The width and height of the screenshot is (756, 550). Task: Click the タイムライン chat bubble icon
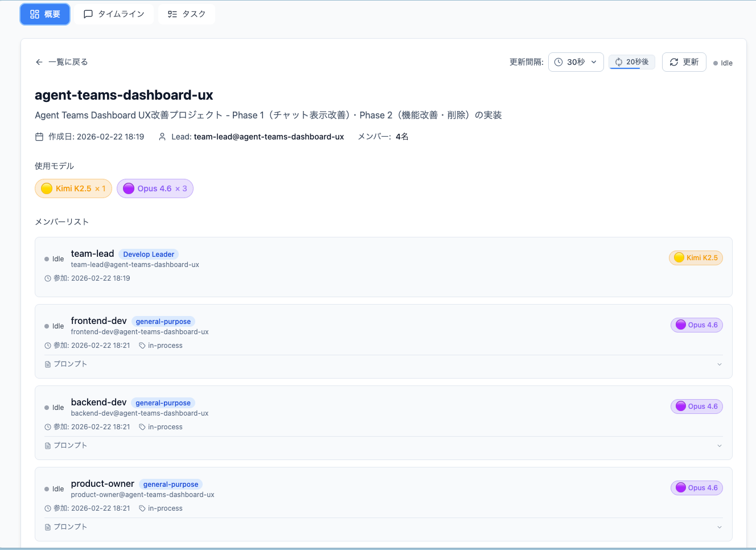pos(88,14)
